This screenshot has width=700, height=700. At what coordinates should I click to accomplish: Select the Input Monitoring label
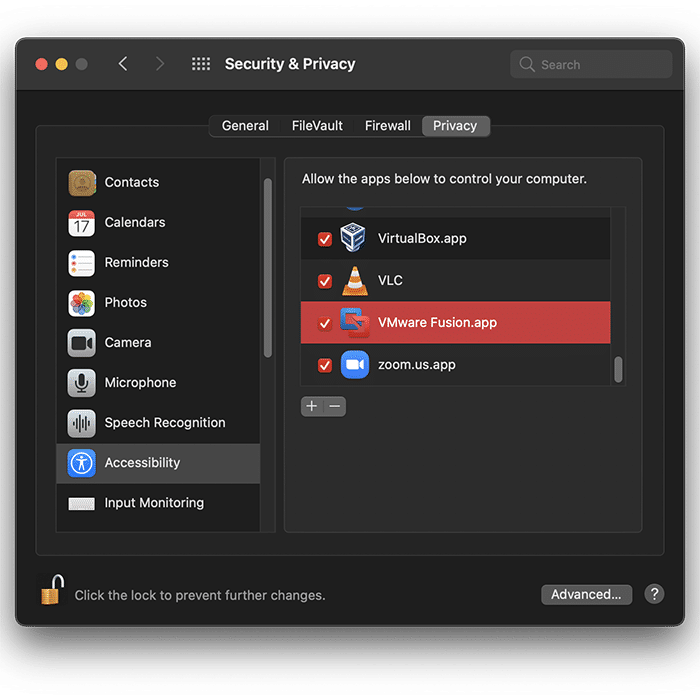point(154,503)
